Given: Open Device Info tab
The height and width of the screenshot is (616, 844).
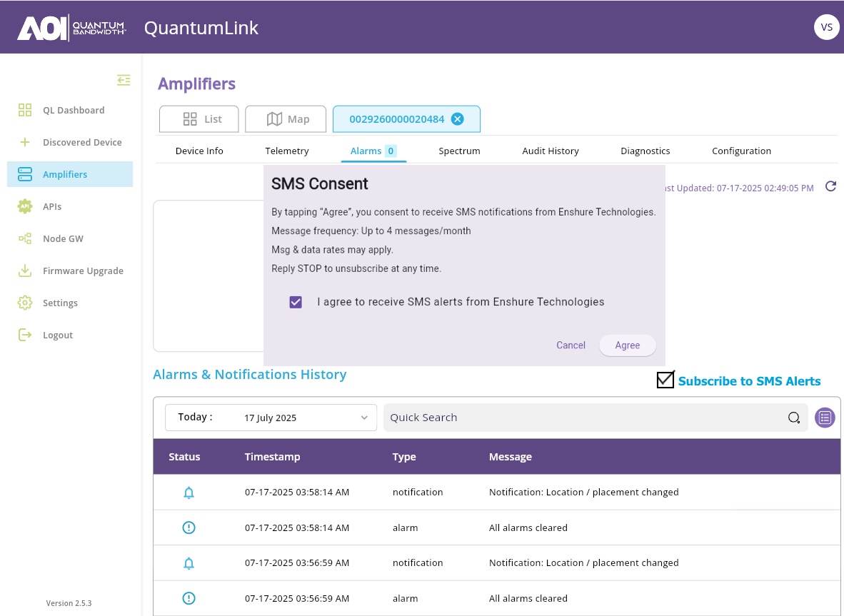Looking at the screenshot, I should click(199, 151).
